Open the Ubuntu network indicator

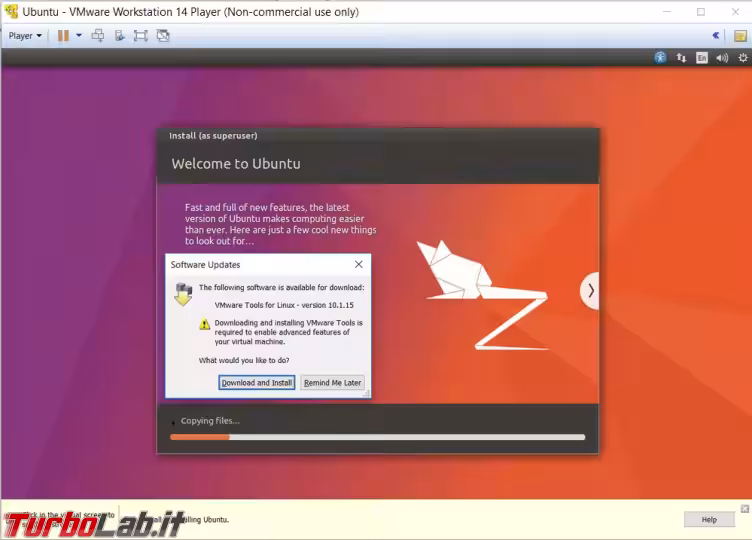(681, 58)
